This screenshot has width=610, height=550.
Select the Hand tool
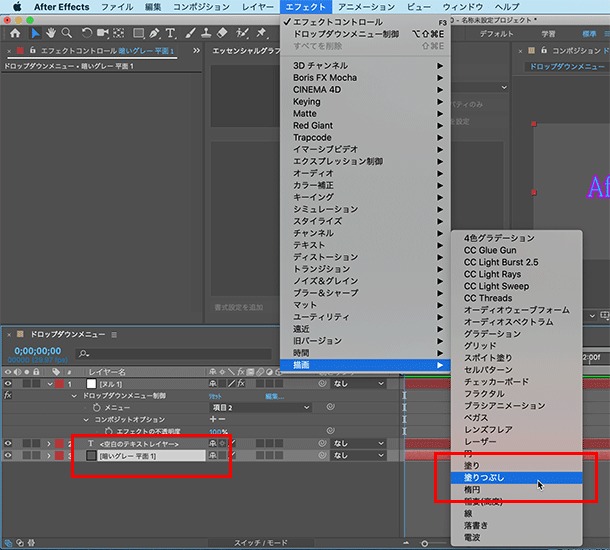click(x=51, y=33)
